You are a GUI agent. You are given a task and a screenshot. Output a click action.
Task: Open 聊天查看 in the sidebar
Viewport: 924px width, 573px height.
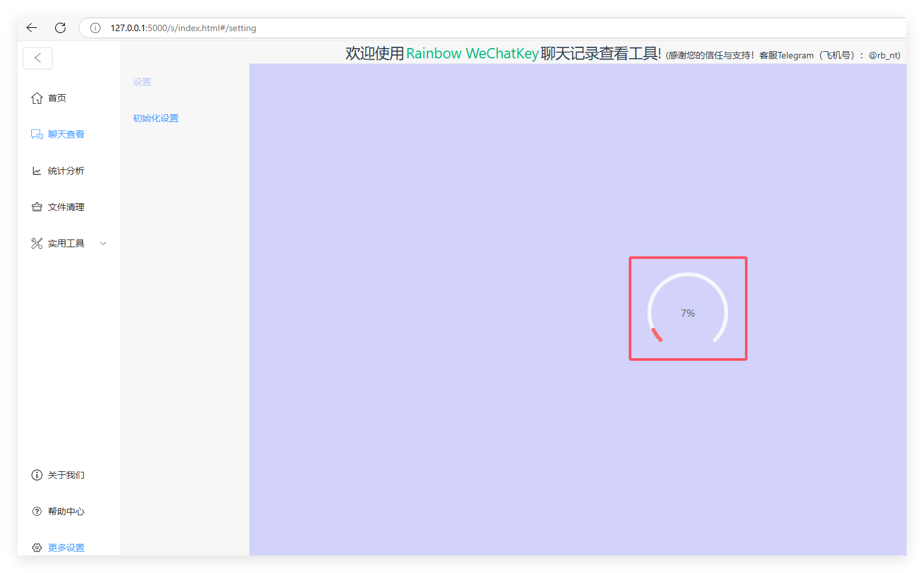point(66,134)
